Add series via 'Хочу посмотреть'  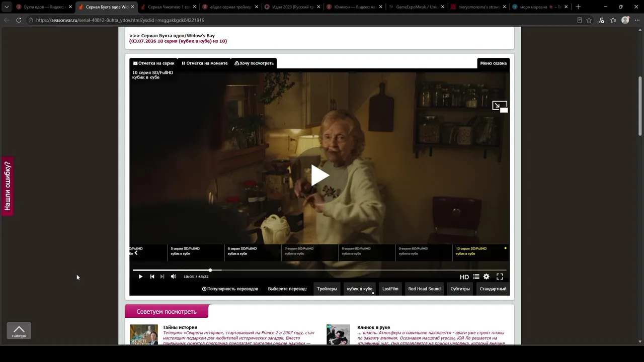click(254, 63)
